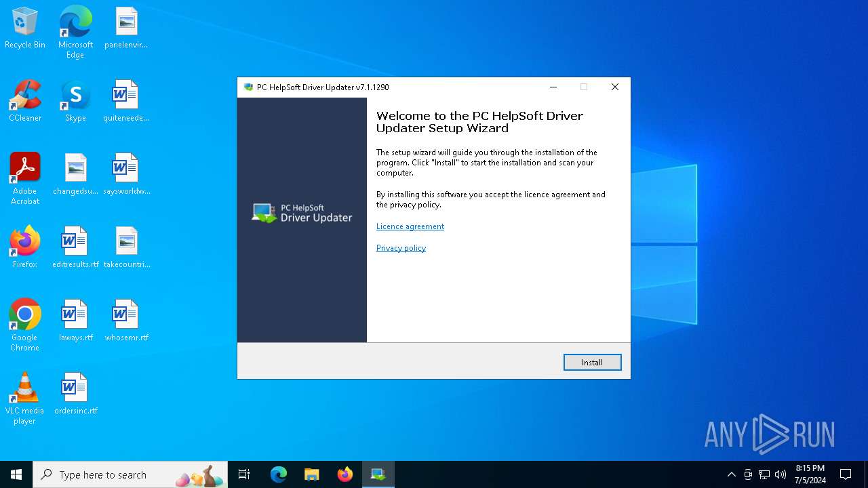This screenshot has width=868, height=488.
Task: Open the Licence agreement link
Action: tap(410, 226)
